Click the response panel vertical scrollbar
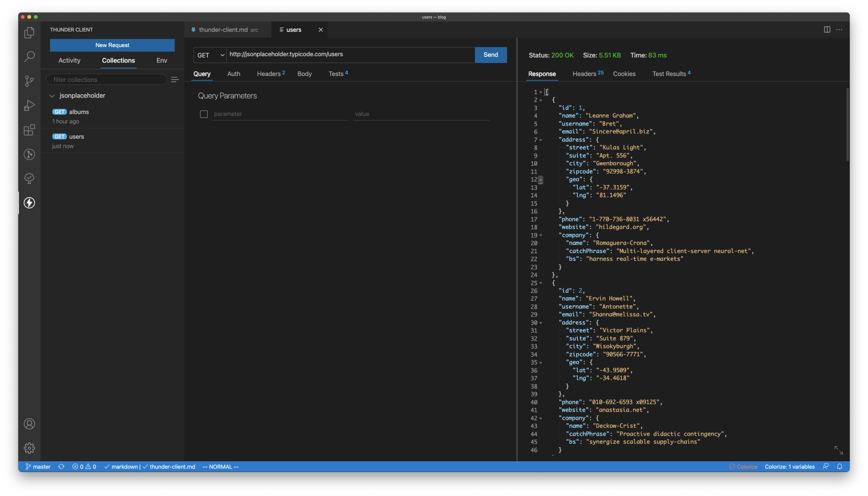 (x=847, y=124)
